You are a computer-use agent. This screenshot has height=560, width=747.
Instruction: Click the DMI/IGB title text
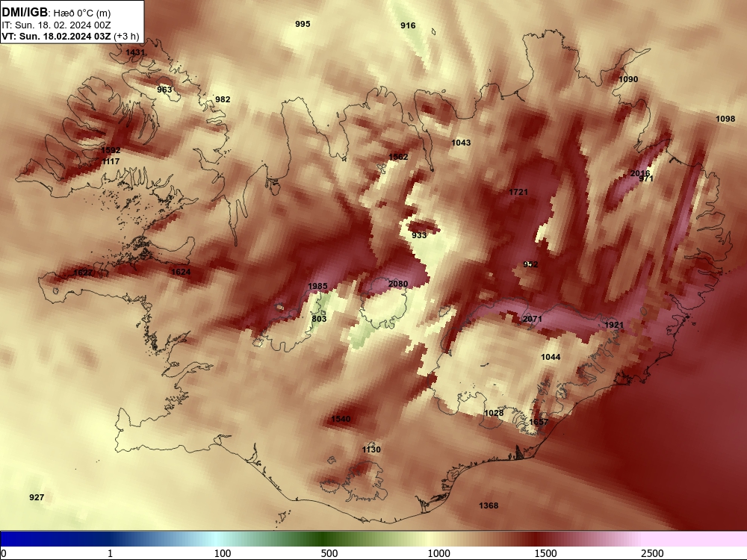(x=25, y=12)
